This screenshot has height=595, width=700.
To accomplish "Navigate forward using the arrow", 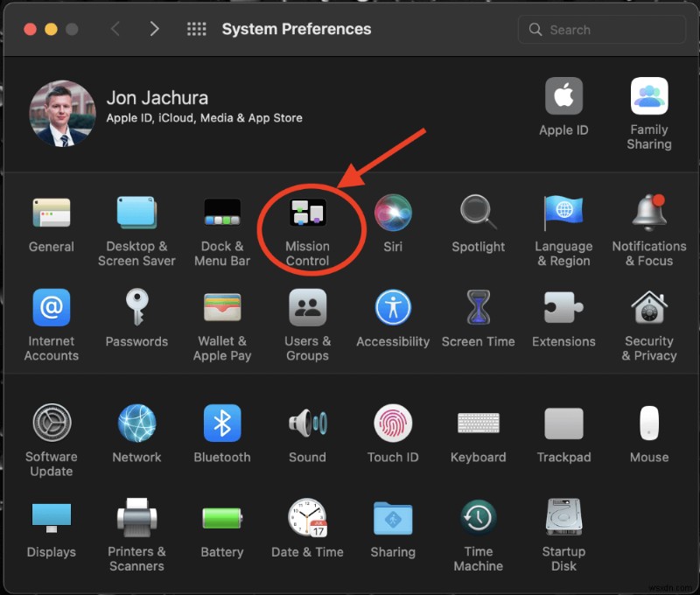I will pyautogui.click(x=154, y=28).
